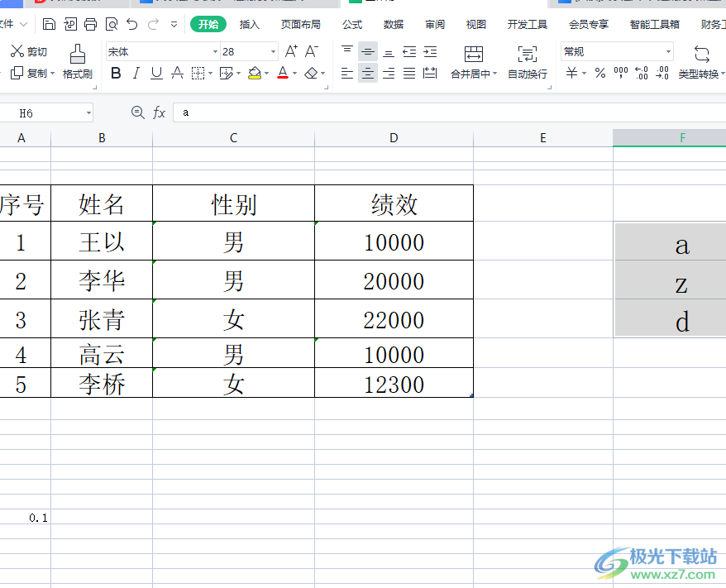
Task: Open the font size dropdown showing 28
Action: pyautogui.click(x=273, y=52)
